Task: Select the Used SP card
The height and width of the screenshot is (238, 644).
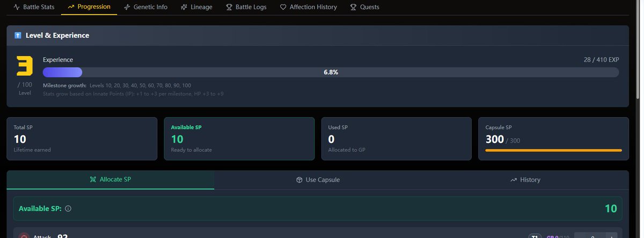Action: (x=396, y=139)
